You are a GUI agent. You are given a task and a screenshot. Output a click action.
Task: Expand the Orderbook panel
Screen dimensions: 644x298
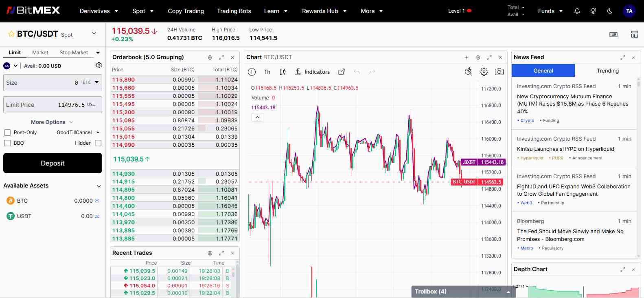tap(221, 57)
